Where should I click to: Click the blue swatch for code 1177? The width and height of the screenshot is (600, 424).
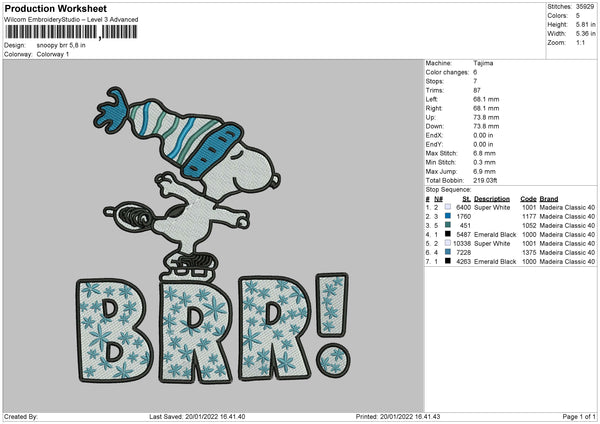click(447, 216)
